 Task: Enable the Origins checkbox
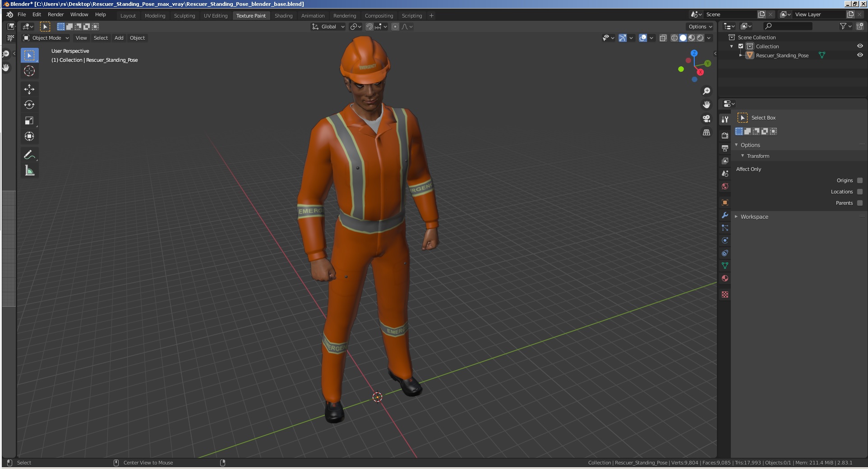[860, 180]
